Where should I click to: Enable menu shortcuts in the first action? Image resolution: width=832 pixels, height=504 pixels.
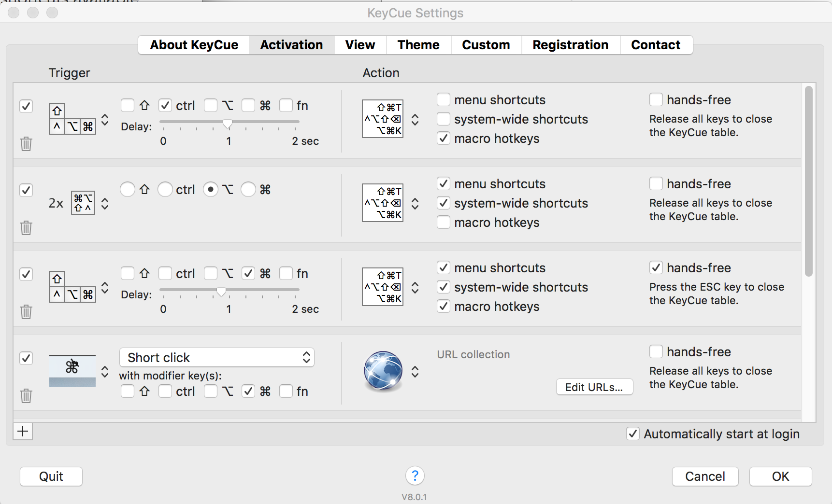click(444, 99)
